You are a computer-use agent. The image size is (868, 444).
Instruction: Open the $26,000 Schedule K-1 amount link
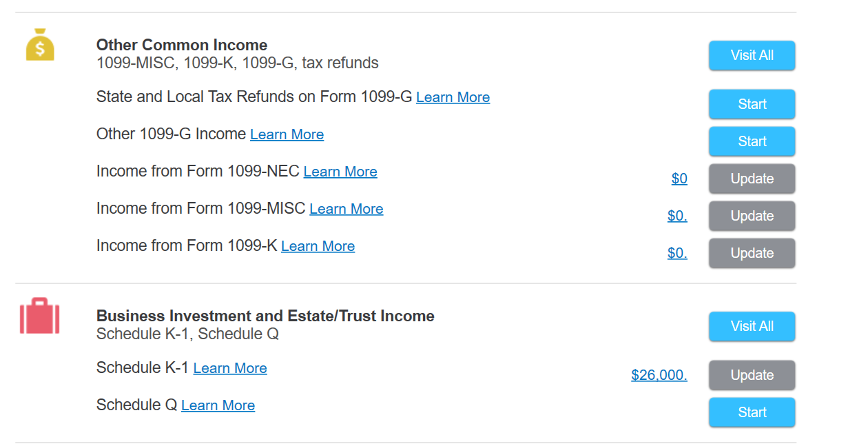(659, 375)
